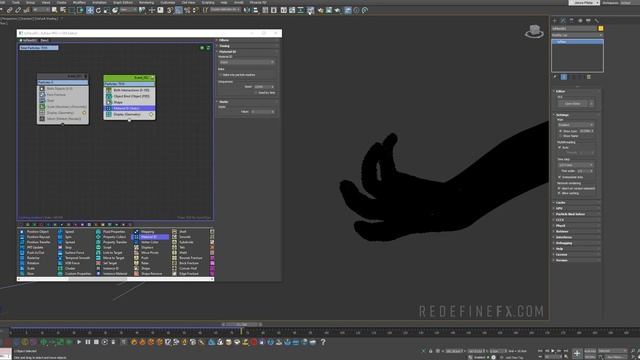
Task: Activate the Select and Scale tool
Action: [x=107, y=10]
